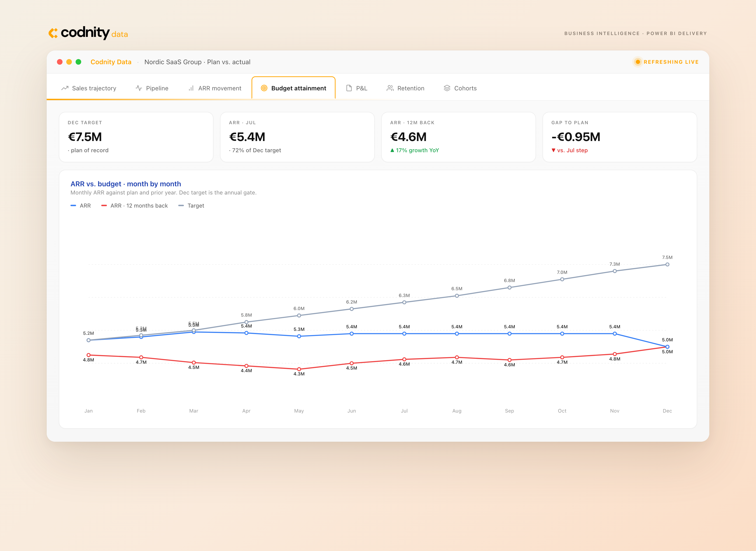Image resolution: width=756 pixels, height=551 pixels.
Task: Click the Jan prior-year point labeled 4.8M
Action: (x=88, y=355)
